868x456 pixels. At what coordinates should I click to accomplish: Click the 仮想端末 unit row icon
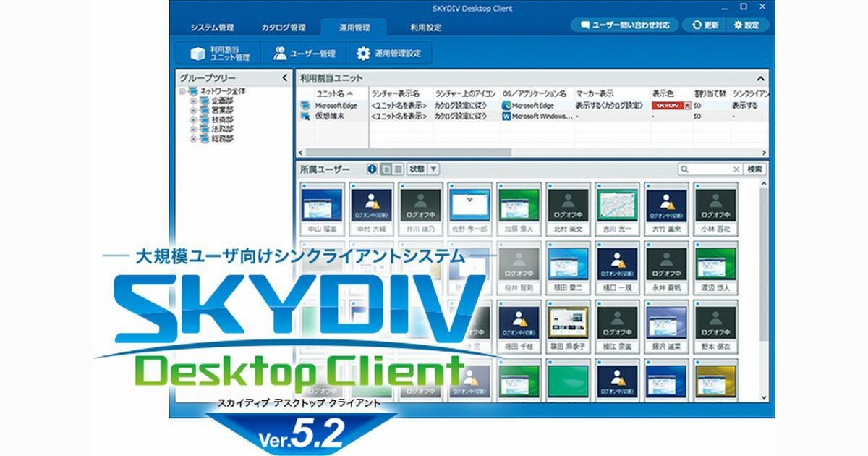[305, 116]
